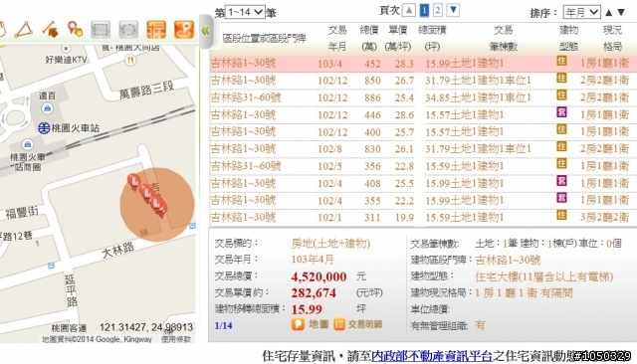The image size is (637, 364).
Task: Click the 現況格局 column header
Action: click(612, 38)
